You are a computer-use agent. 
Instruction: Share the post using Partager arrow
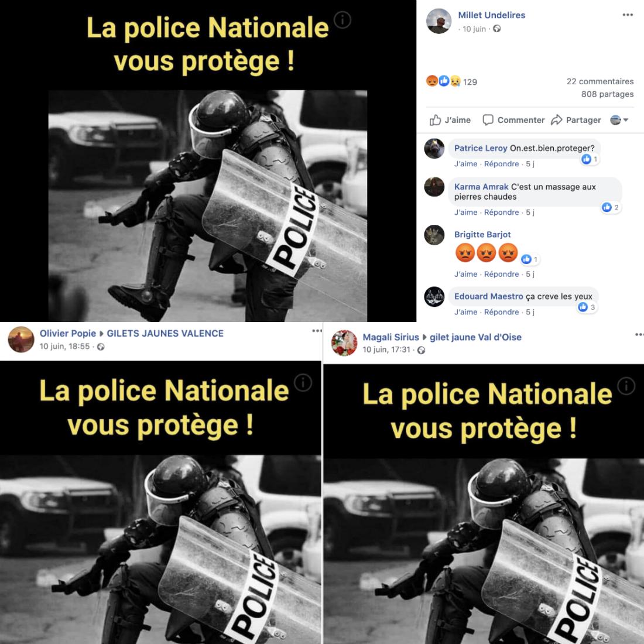pos(576,120)
